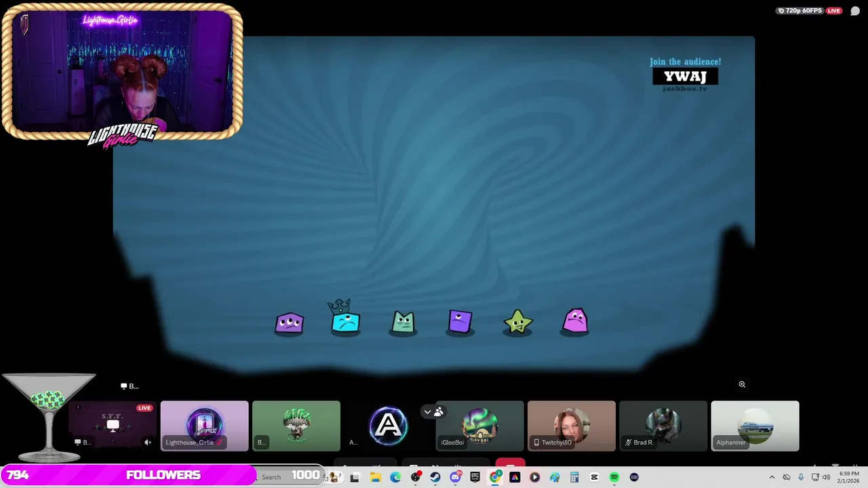Click the network status icon in tray
Viewport: 868px width, 488px height.
(x=787, y=477)
